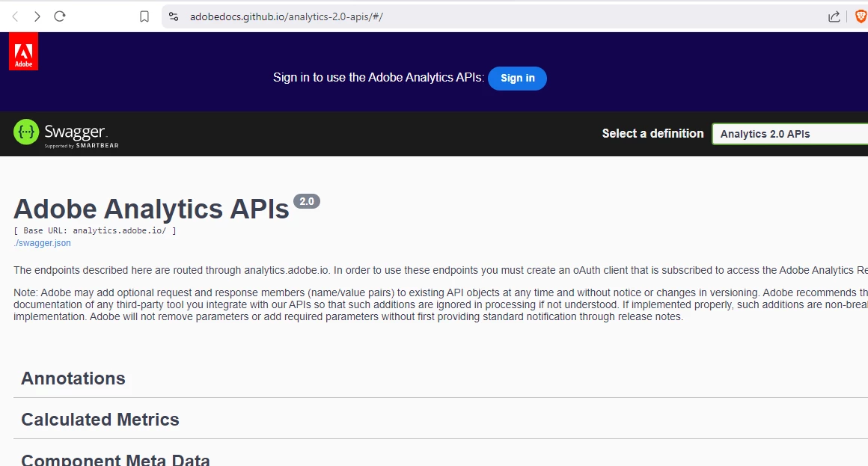Open the site settings icon in the address bar
The width and height of the screenshot is (868, 466).
[x=174, y=16]
